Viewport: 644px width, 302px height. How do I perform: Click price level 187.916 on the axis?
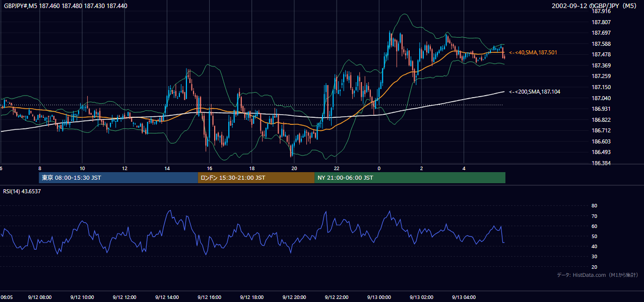tap(601, 11)
